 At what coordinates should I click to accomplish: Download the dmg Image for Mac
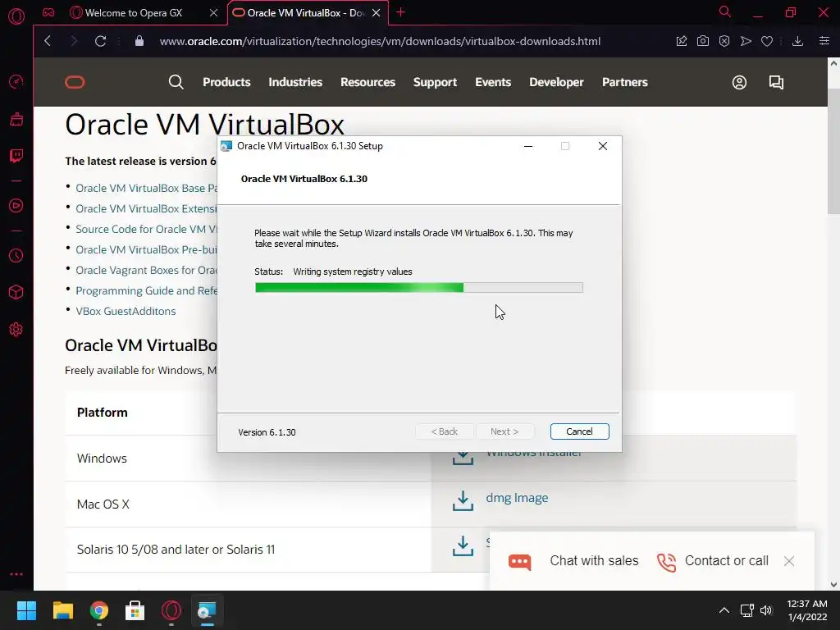pos(517,498)
